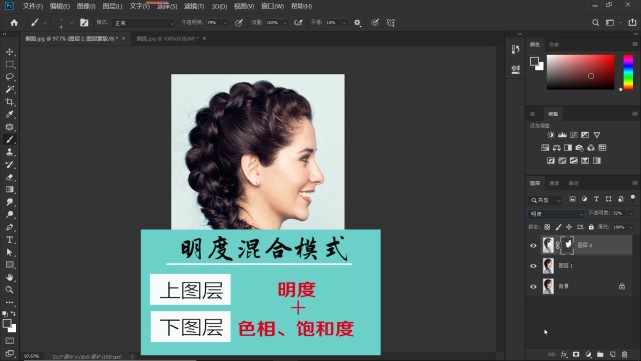The height and width of the screenshot is (361, 641).
Task: Select the Magic Wand tool
Action: pos(9,89)
